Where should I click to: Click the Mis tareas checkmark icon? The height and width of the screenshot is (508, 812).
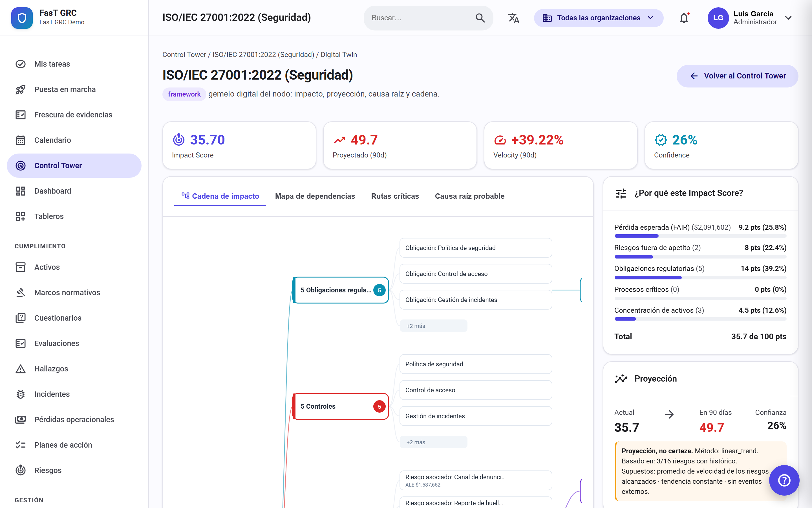(x=21, y=64)
